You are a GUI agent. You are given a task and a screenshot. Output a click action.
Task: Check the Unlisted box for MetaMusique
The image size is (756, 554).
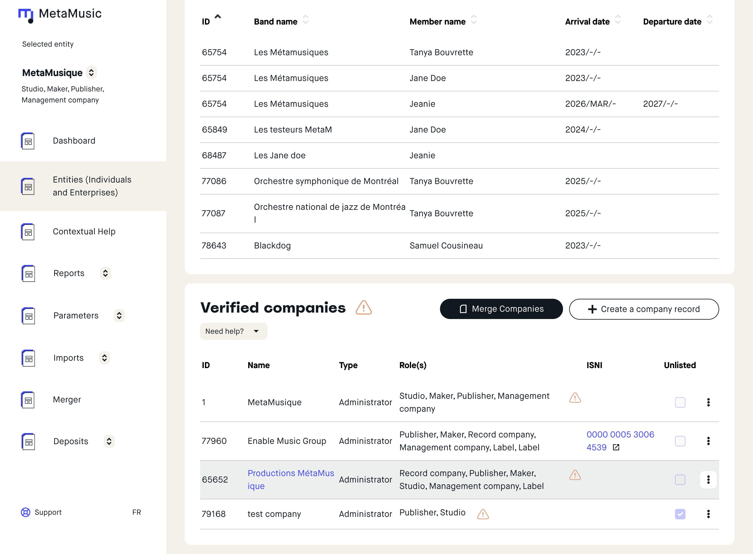tap(680, 402)
